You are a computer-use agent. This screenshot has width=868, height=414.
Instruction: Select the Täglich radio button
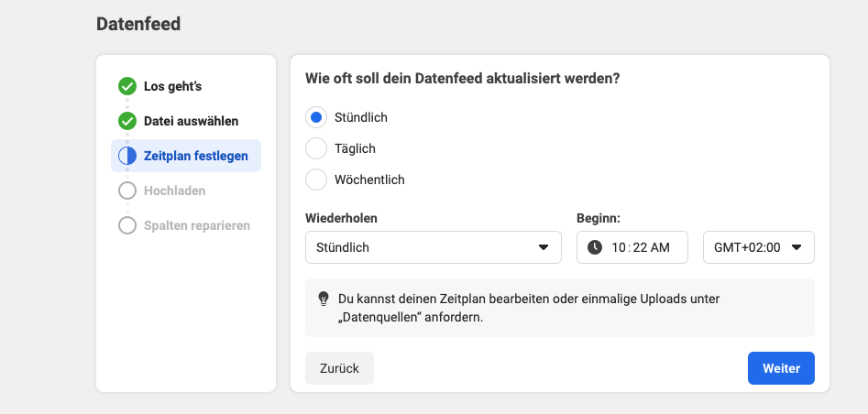pyautogui.click(x=316, y=148)
